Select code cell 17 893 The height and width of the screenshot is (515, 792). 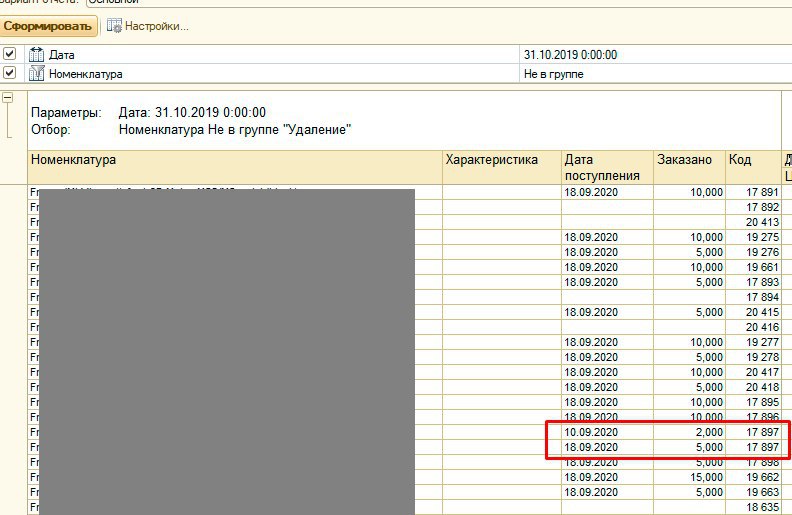coord(753,282)
